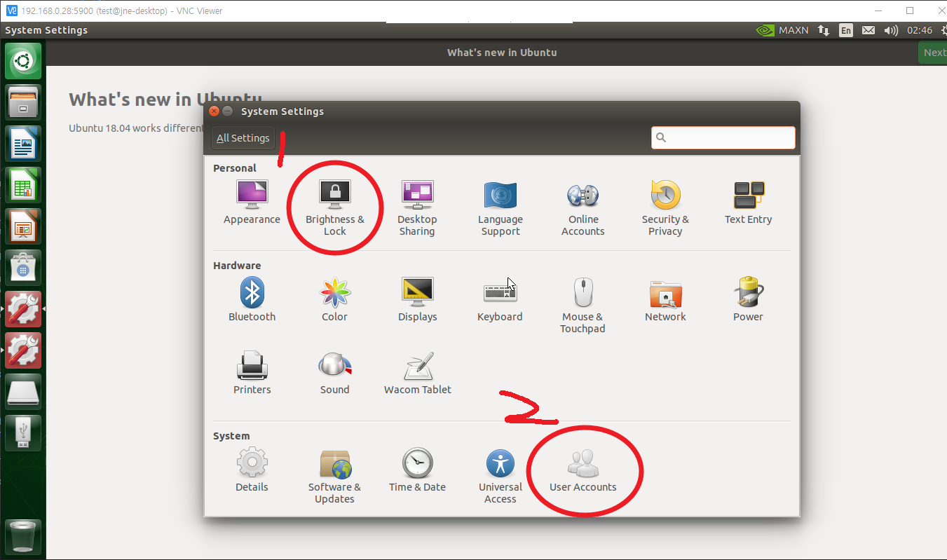Open Brightness & Lock settings
The image size is (947, 560).
click(335, 208)
